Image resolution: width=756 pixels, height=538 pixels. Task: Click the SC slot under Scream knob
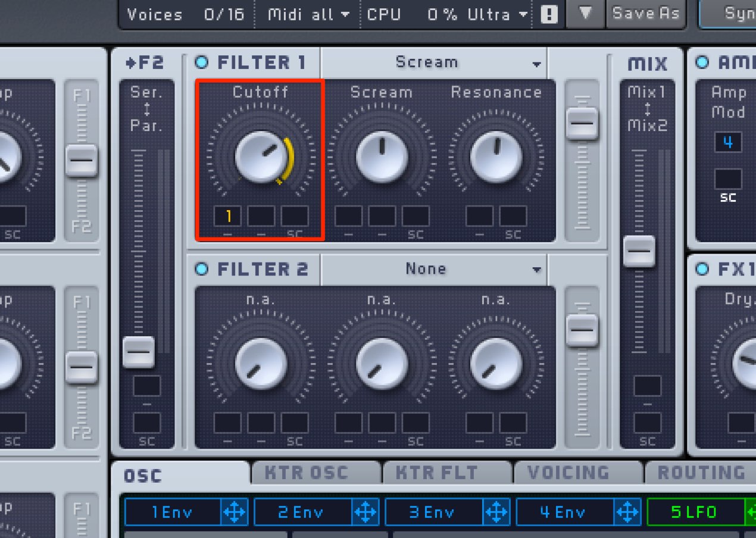pos(416,217)
